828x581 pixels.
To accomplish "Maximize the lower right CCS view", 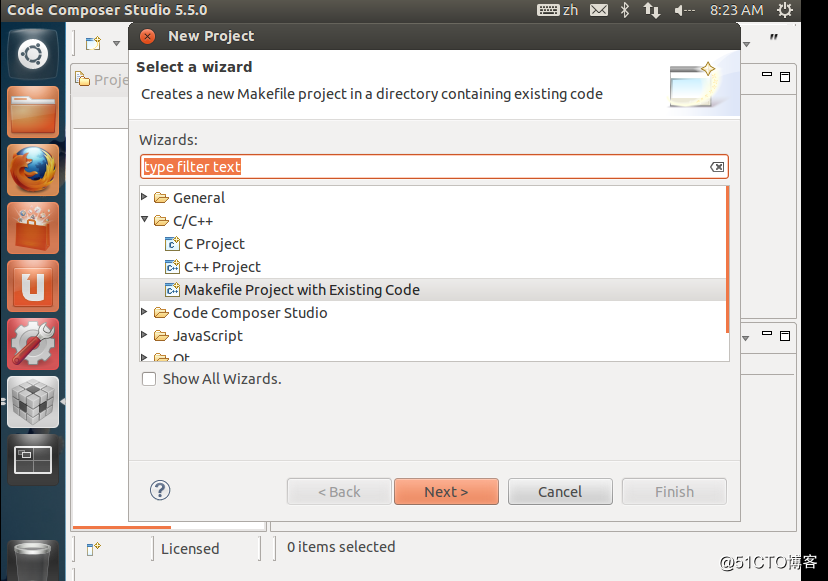I will (x=785, y=336).
